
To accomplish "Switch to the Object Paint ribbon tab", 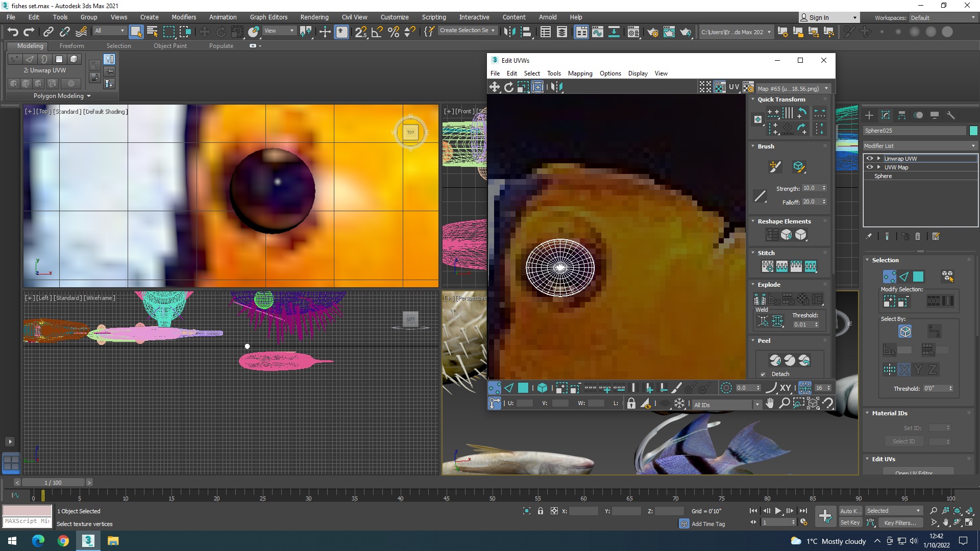I will pyautogui.click(x=170, y=46).
